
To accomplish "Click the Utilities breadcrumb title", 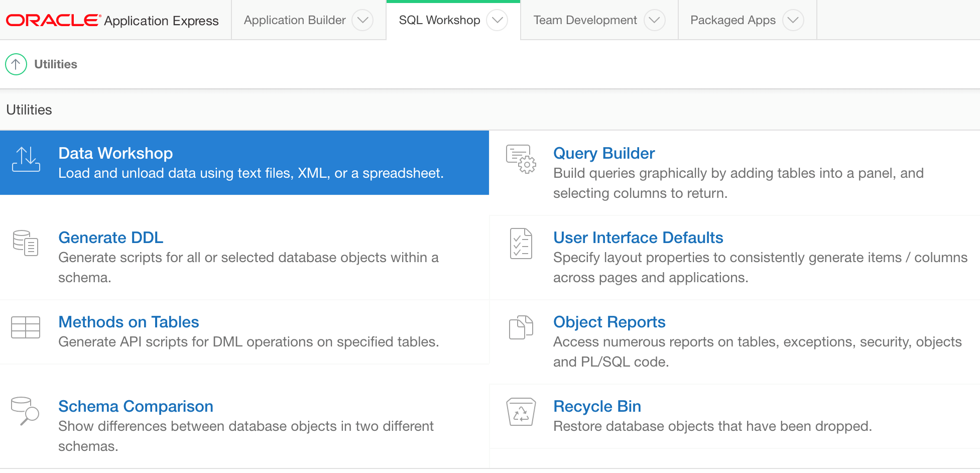I will [56, 64].
